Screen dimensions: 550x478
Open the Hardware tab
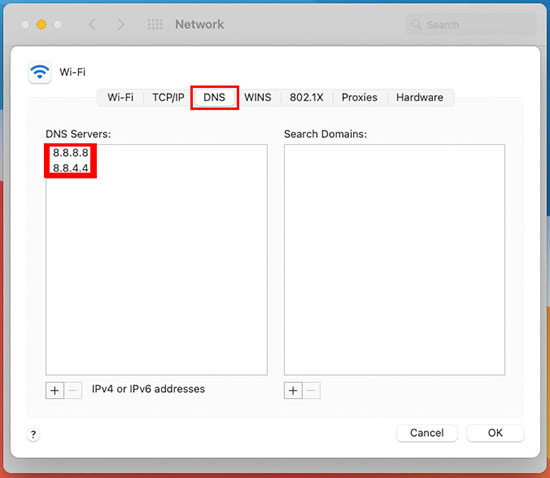(x=420, y=97)
